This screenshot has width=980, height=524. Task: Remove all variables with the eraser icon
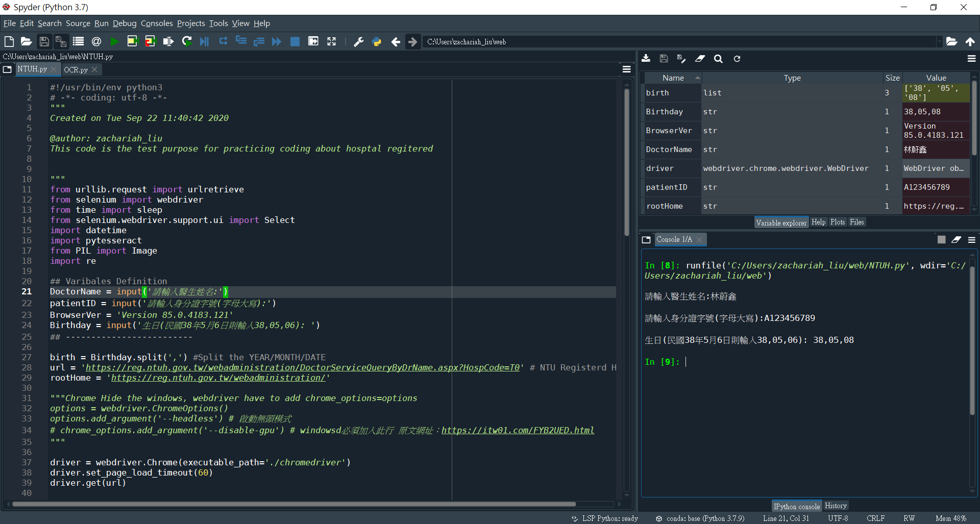(700, 59)
